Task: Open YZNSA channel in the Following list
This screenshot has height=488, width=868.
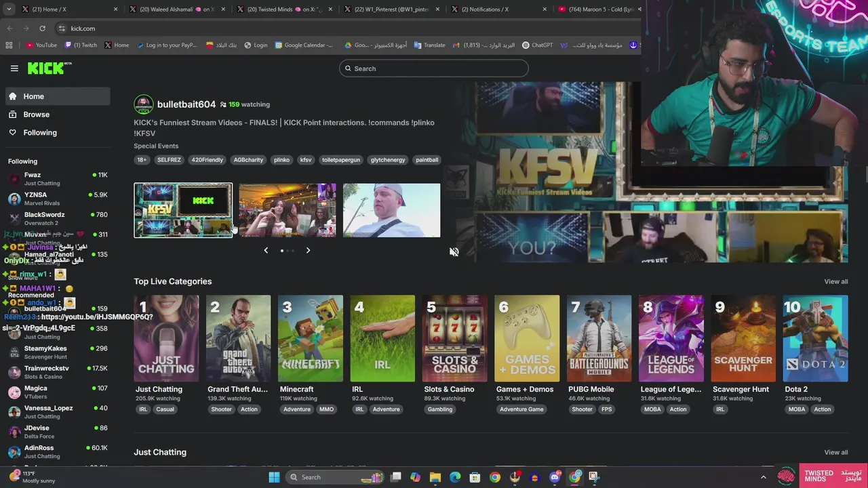Action: pyautogui.click(x=58, y=199)
